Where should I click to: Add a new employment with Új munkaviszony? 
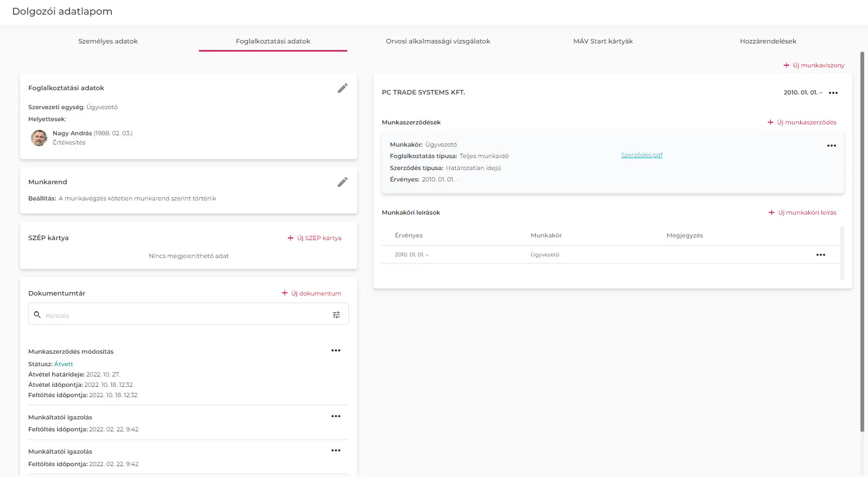point(814,65)
